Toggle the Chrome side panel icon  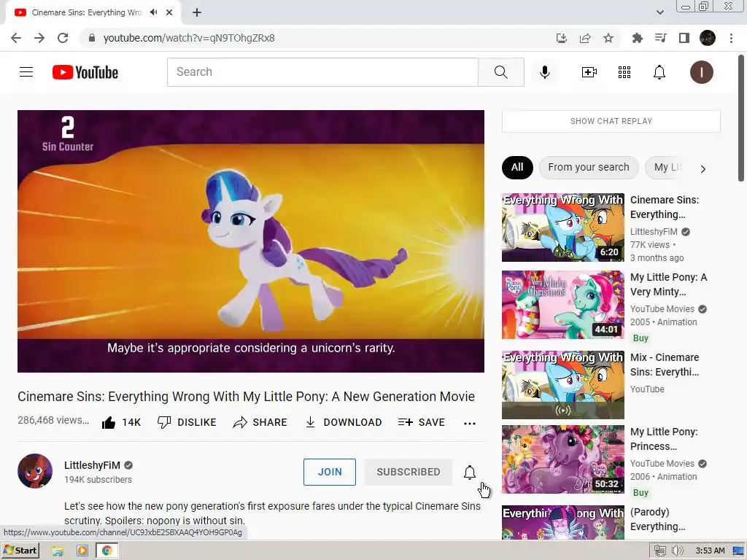click(684, 38)
